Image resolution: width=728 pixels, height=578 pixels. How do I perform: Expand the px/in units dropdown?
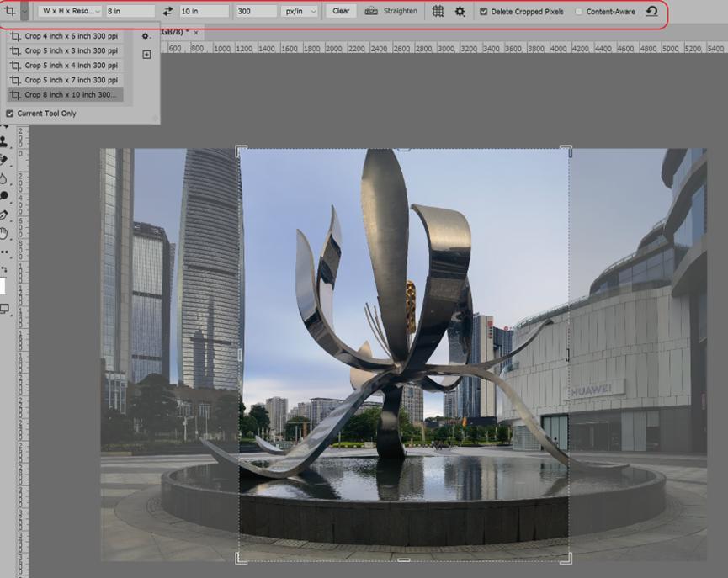click(x=300, y=12)
